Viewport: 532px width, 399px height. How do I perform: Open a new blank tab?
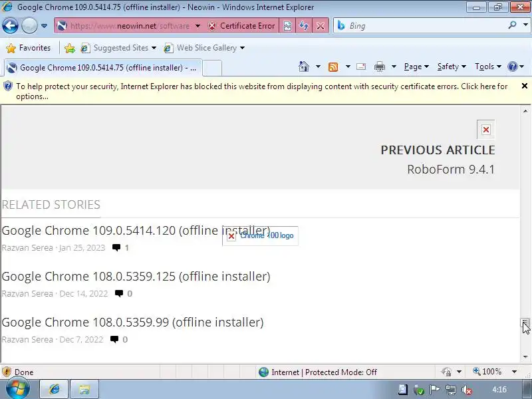(x=212, y=68)
